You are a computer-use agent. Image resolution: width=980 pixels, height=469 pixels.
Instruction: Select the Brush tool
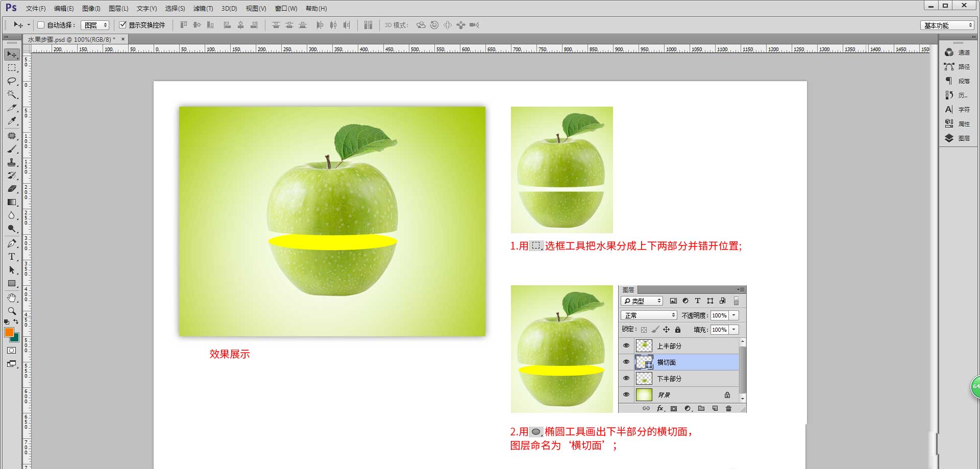tap(12, 149)
